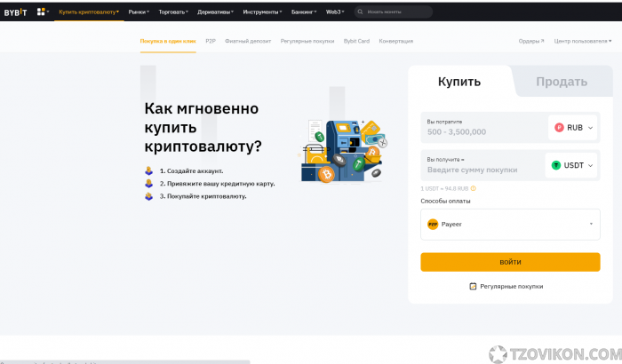Open the Деривативы menu
The image size is (622, 364).
pyautogui.click(x=215, y=12)
